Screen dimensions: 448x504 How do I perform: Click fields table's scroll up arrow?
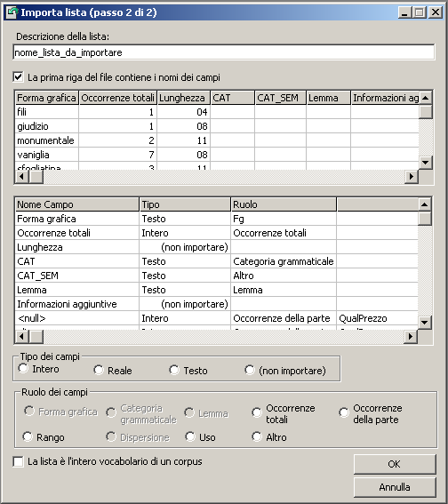[425, 204]
